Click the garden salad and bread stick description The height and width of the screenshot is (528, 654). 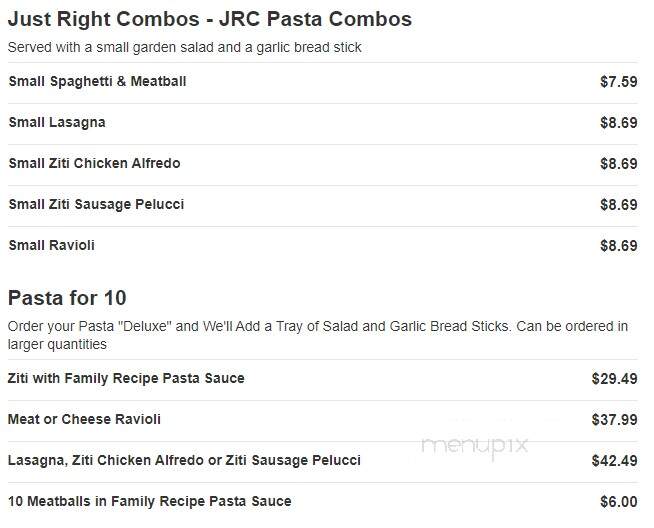(x=184, y=48)
